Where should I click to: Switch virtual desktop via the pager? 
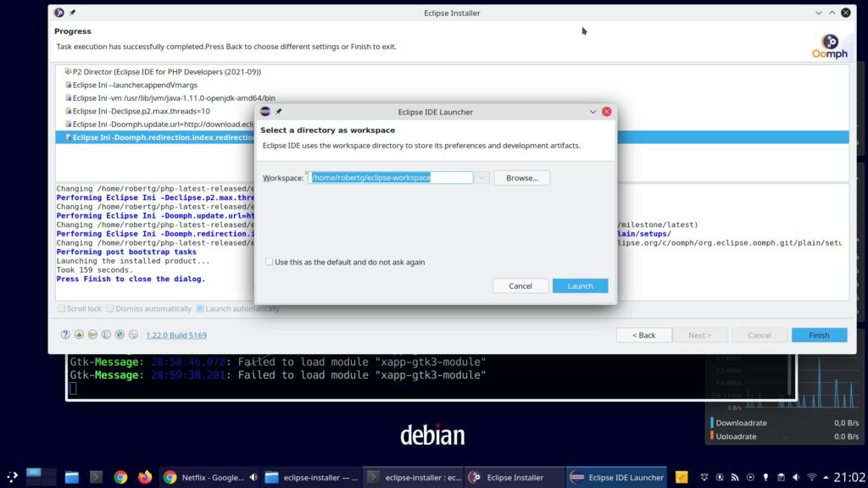(41, 477)
